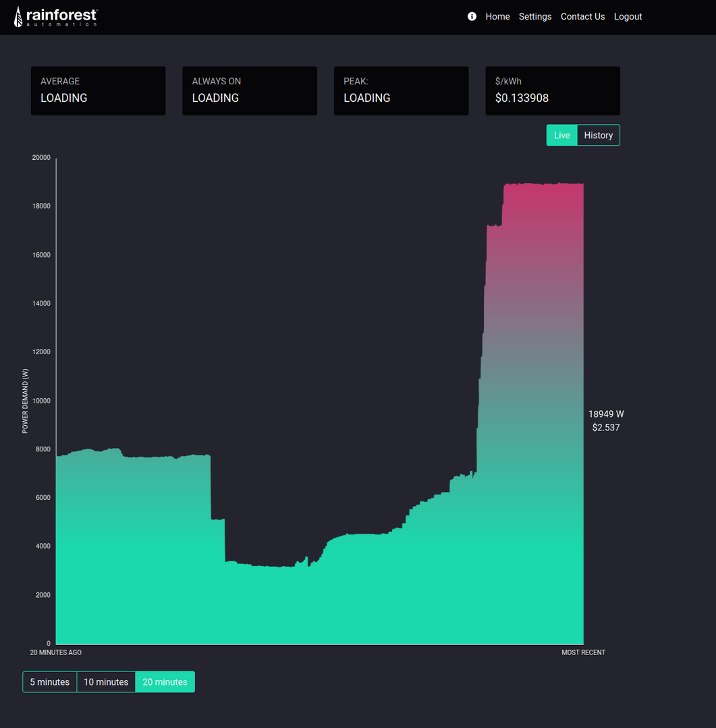This screenshot has height=728, width=716.
Task: Click the AVERAGE stat card
Action: [x=98, y=90]
